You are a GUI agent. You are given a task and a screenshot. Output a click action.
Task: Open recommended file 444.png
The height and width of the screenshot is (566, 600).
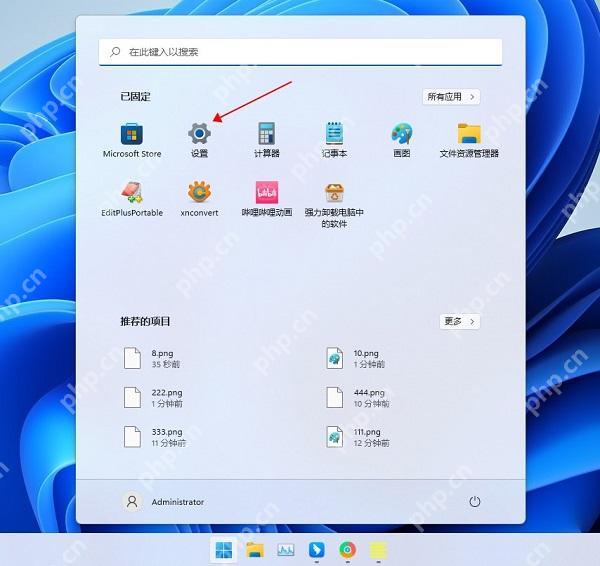pos(357,398)
